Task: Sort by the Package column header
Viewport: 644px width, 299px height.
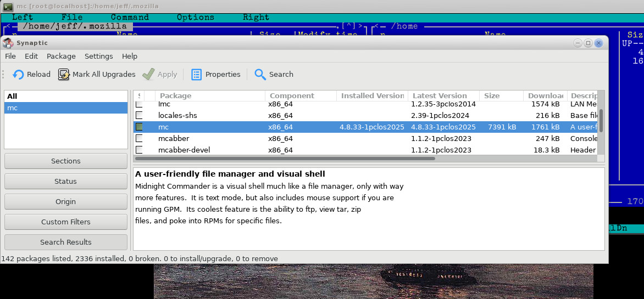Action: [210, 95]
